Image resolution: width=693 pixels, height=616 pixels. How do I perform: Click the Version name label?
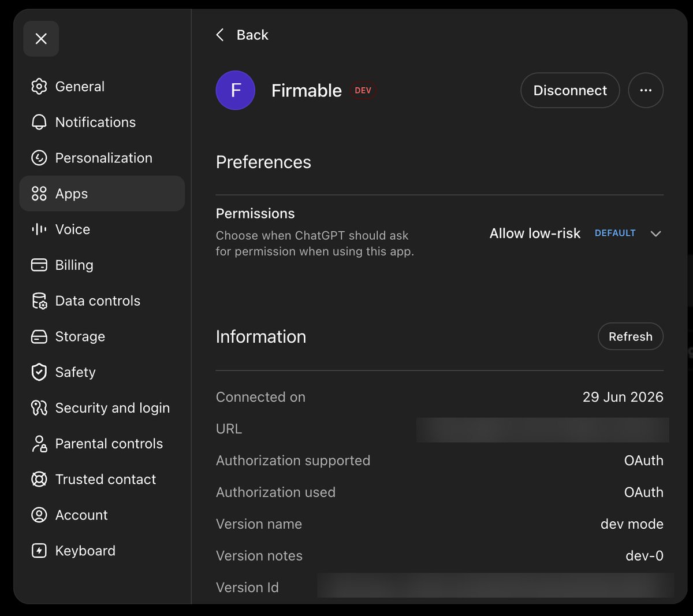(259, 524)
